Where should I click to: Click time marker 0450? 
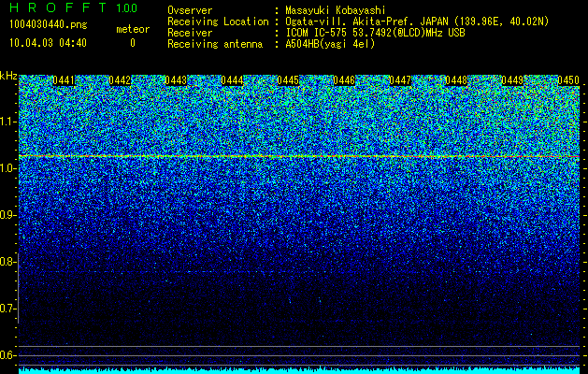pyautogui.click(x=568, y=80)
